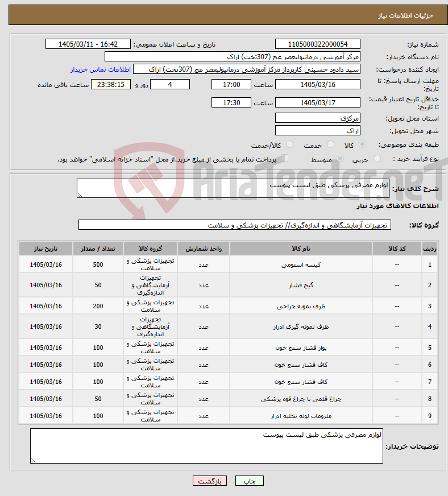Click the price validity date 1405/03/17 field
Viewport: 448px width, 496px height.
point(318,103)
